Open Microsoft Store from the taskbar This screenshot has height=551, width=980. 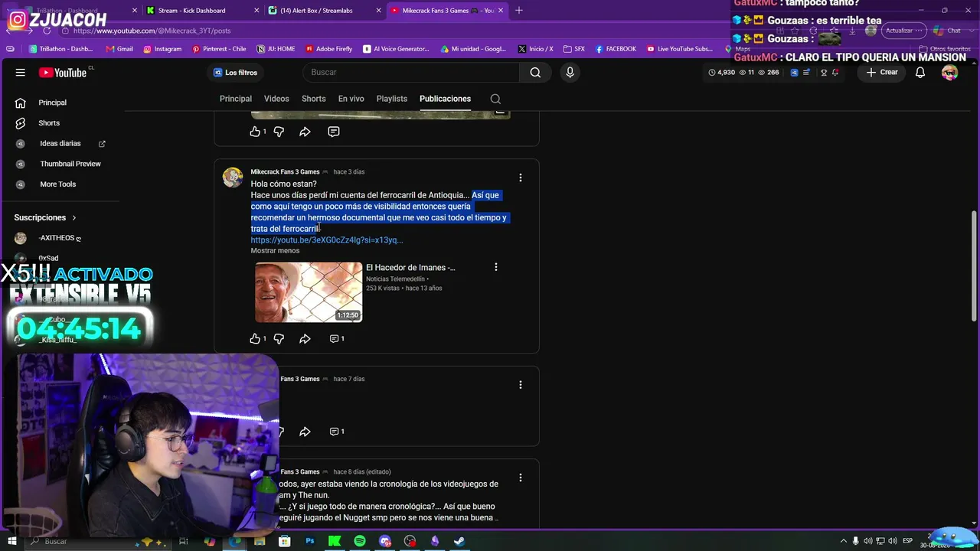285,541
